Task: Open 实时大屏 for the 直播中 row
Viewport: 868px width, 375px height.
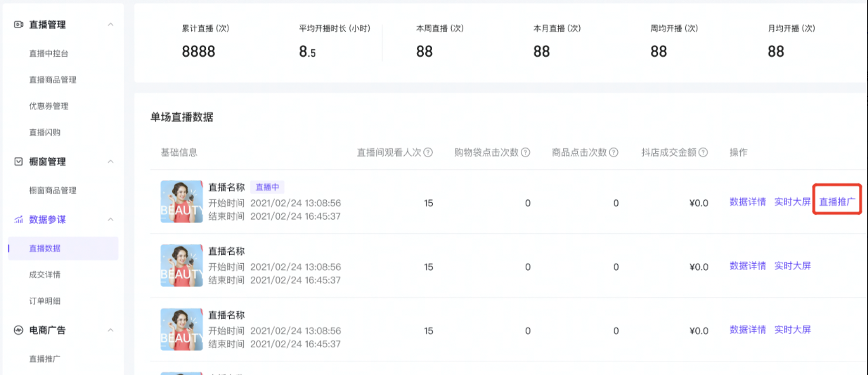Action: [x=792, y=202]
